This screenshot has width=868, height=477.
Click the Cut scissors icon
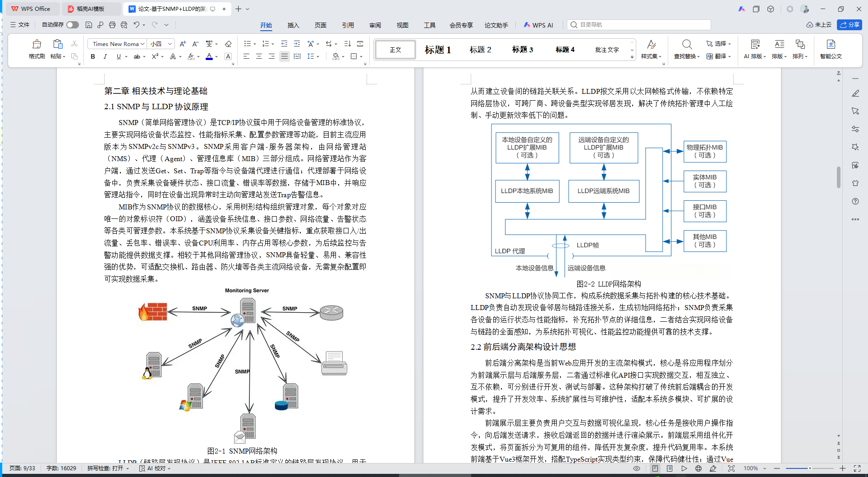pyautogui.click(x=74, y=44)
